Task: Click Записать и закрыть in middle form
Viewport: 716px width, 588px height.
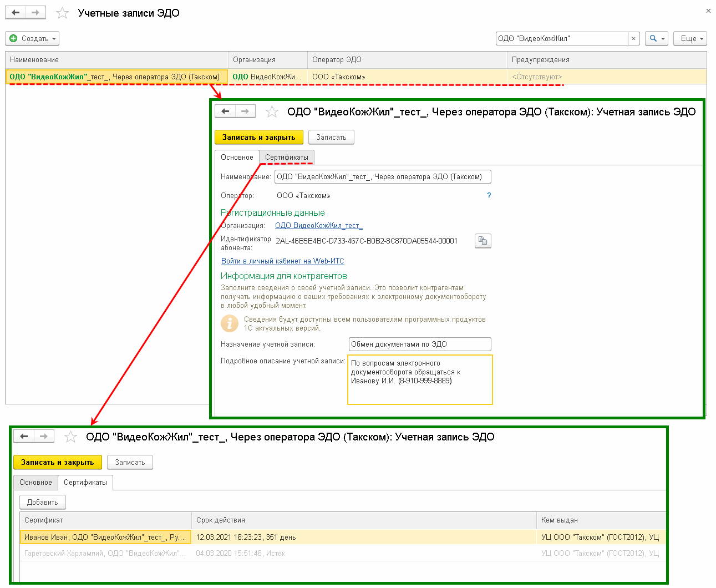Action: click(x=258, y=137)
